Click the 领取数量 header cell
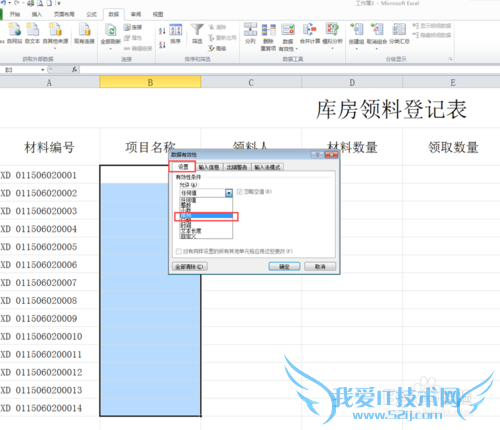The width and height of the screenshot is (500, 430). pyautogui.click(x=453, y=147)
